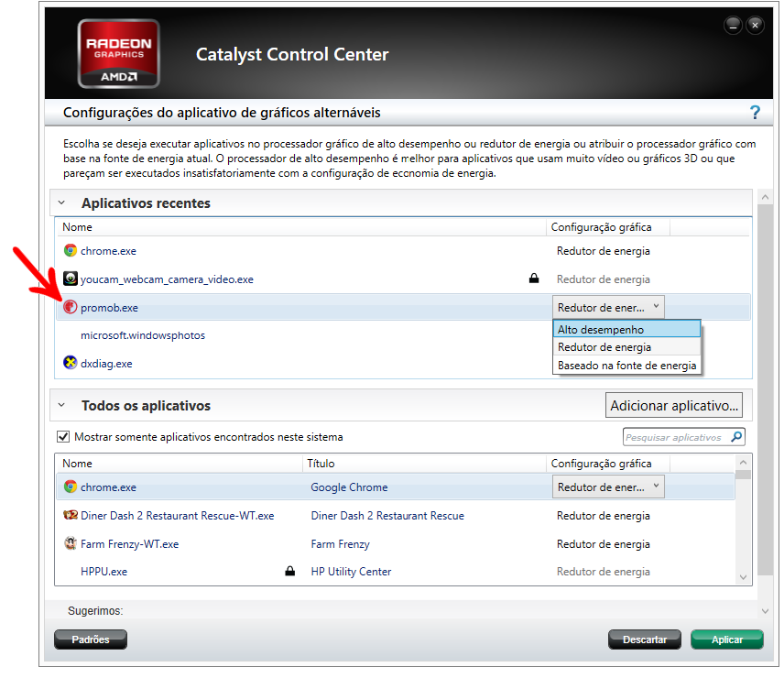Click the Adicionar aplicativo... button
Screen dimensions: 784x678
673,405
